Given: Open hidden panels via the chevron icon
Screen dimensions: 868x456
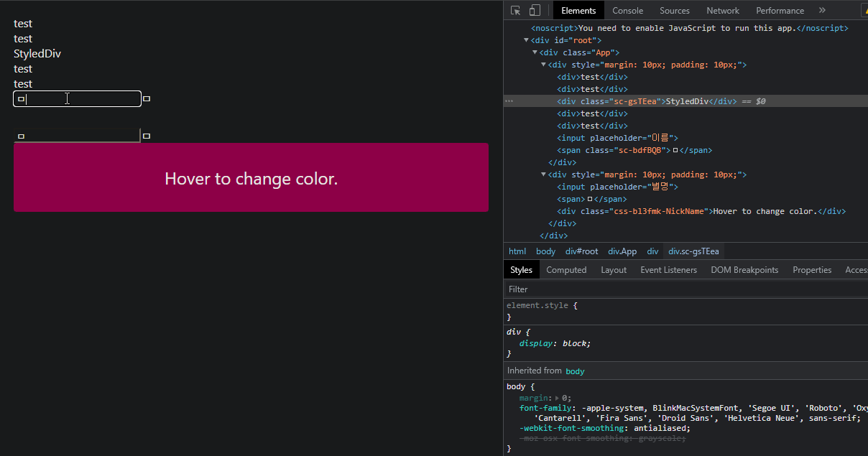Looking at the screenshot, I should click(822, 10).
